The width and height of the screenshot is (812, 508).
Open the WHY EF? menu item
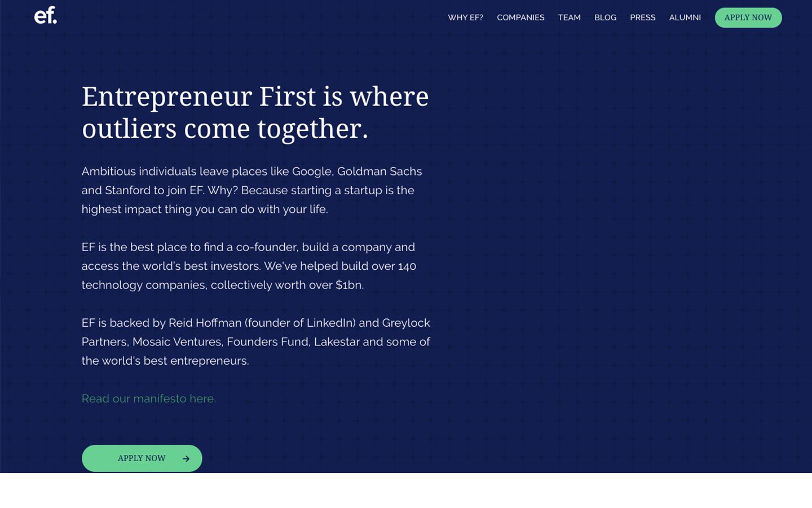(x=465, y=17)
